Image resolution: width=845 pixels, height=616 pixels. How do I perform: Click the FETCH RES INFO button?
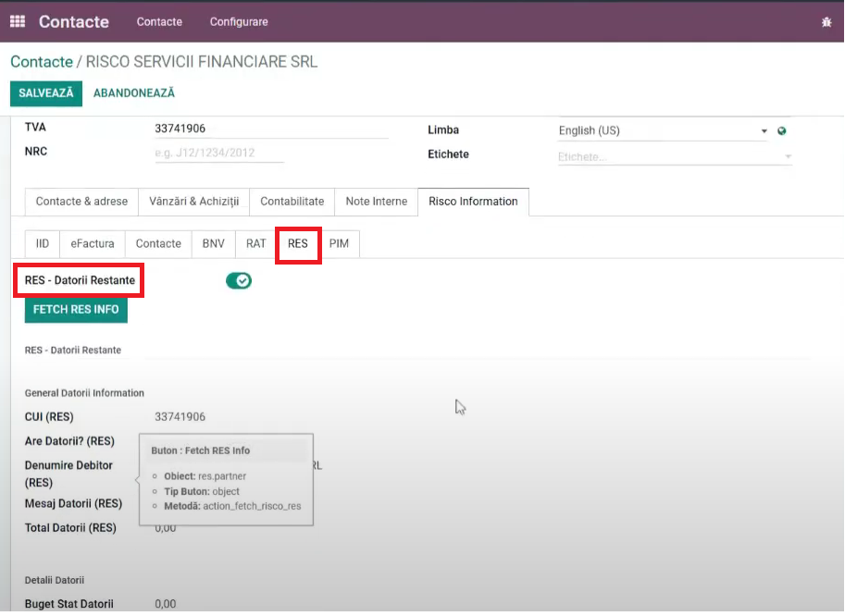[76, 310]
